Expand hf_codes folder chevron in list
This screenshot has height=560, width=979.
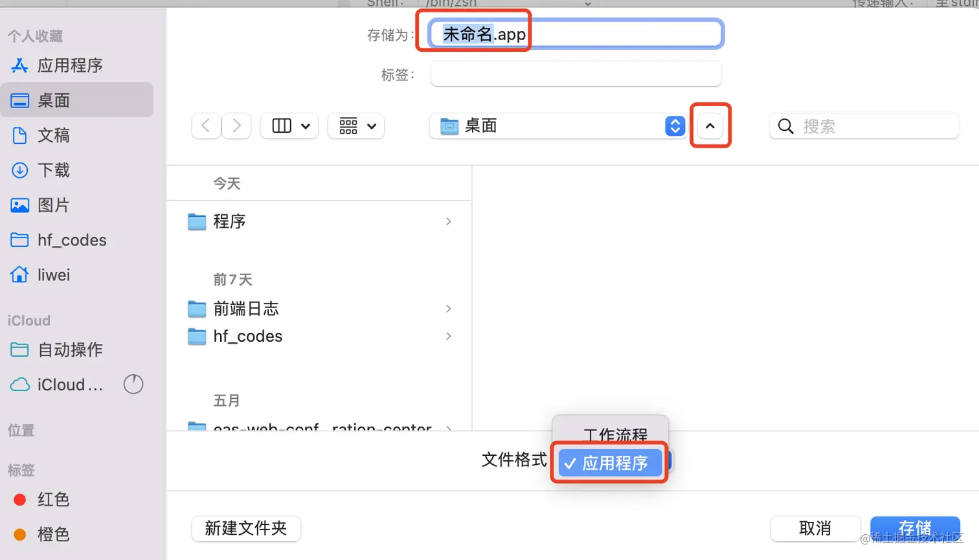point(449,336)
